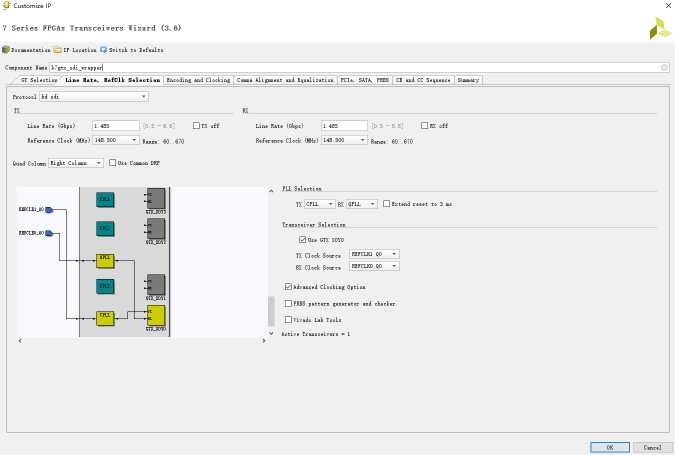Click the REFCLK0_Q0 input port symbol
The image size is (675, 455).
[49, 233]
